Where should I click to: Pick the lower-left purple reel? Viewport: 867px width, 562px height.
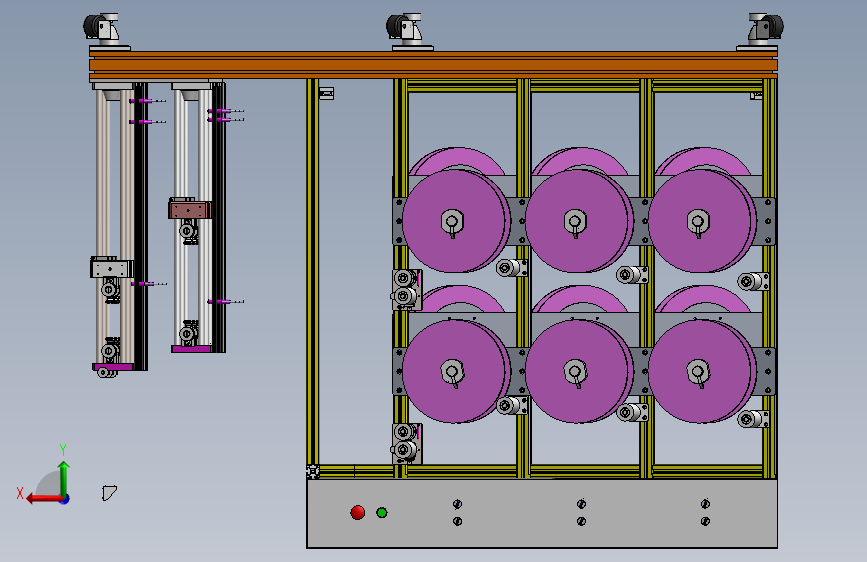pos(455,371)
